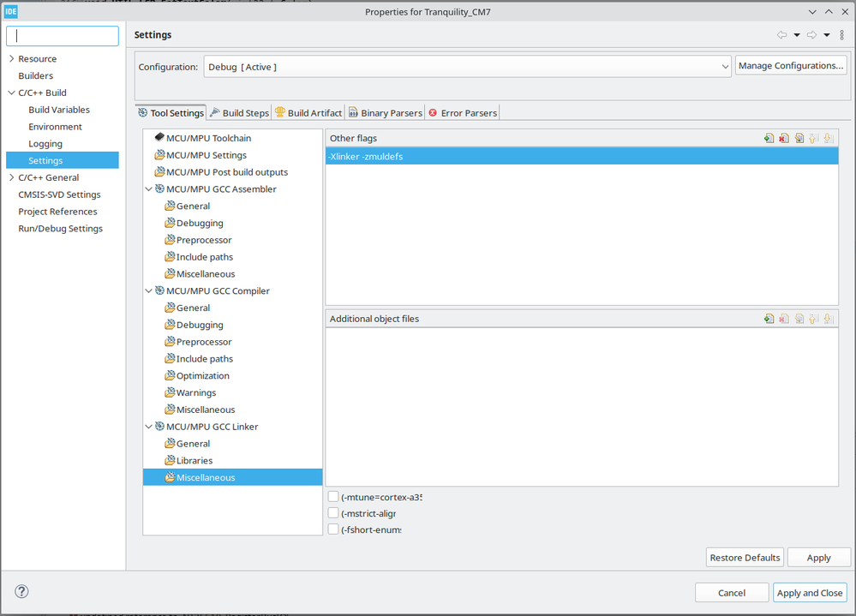The width and height of the screenshot is (856, 616).
Task: Add an Additional object file
Action: point(769,319)
